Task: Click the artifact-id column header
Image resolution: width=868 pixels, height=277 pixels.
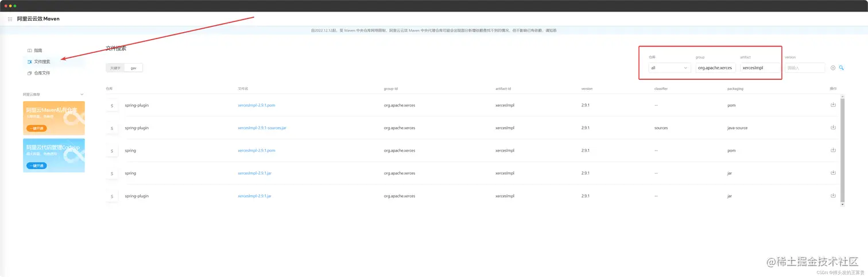Action: pyautogui.click(x=503, y=89)
